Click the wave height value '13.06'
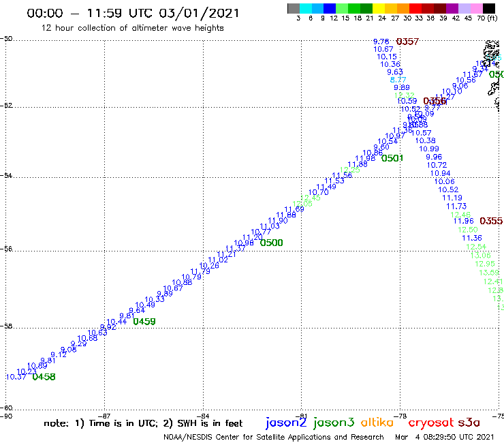Screen dimensions: 504x443 click(481, 256)
